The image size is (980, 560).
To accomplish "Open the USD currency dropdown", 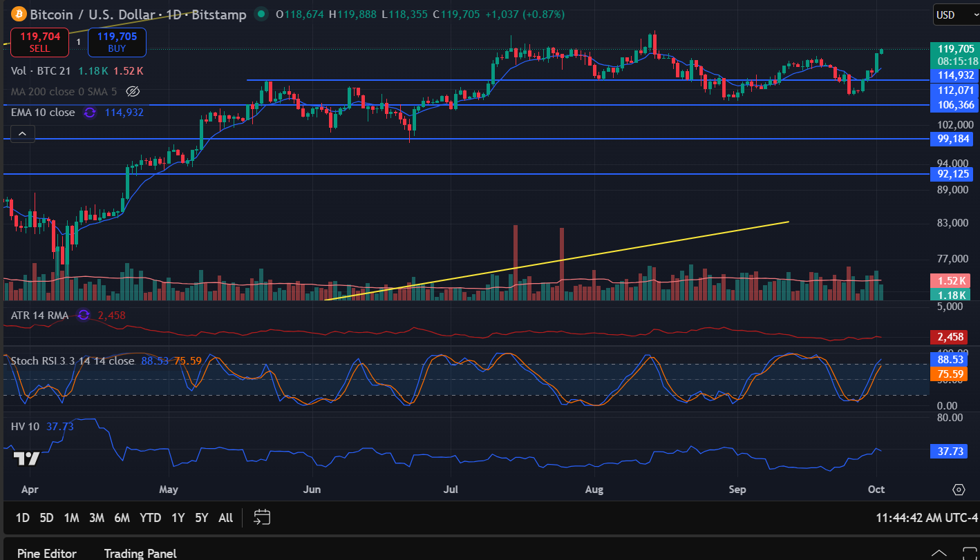I will (x=953, y=15).
